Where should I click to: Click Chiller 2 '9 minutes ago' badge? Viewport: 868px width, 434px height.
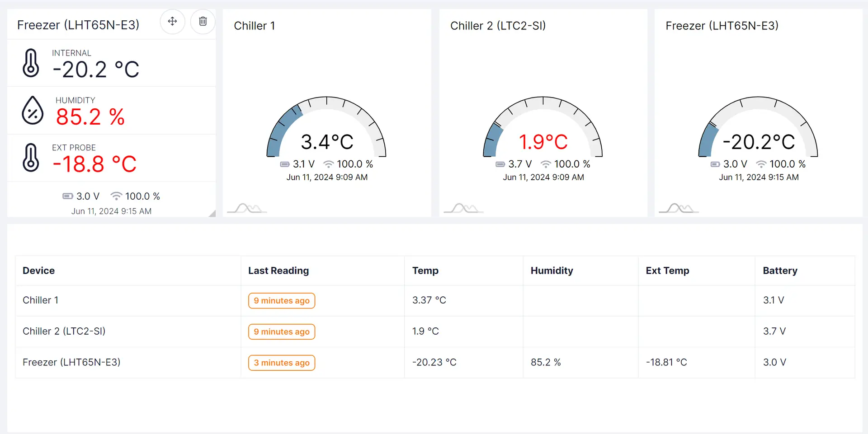pyautogui.click(x=281, y=332)
